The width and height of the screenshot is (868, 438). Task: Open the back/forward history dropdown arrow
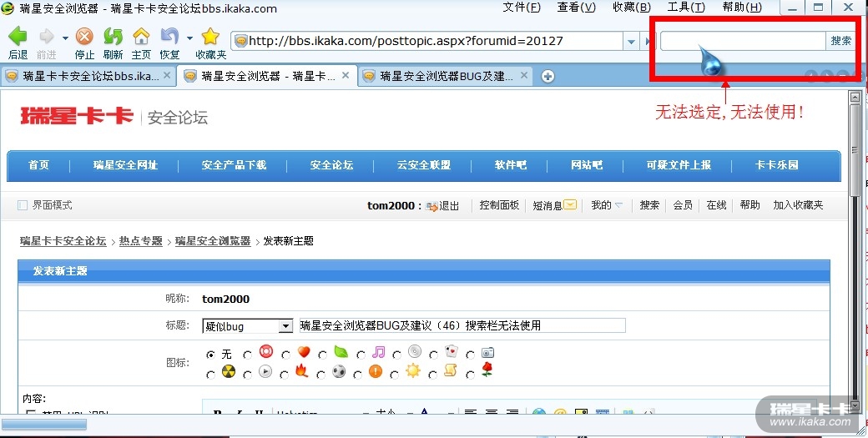click(65, 38)
